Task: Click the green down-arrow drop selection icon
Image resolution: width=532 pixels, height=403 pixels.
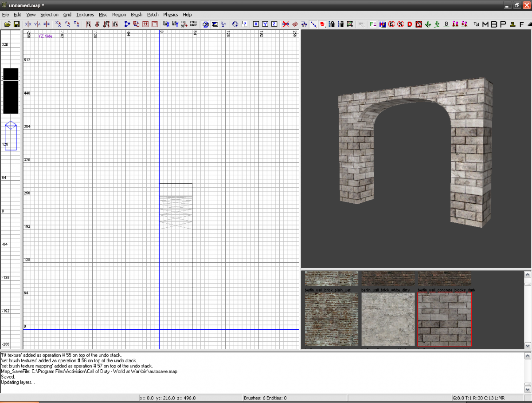Action: 427,24
